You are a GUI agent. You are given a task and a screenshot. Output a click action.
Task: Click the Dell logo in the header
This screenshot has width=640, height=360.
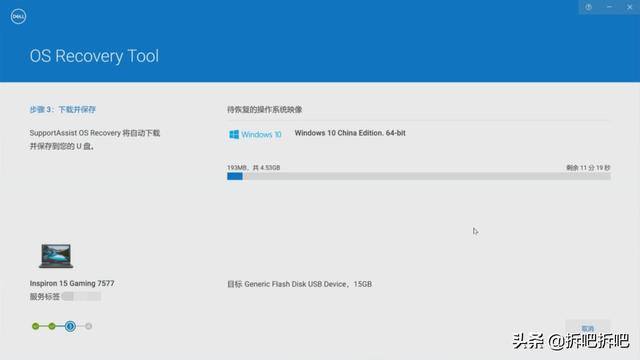pyautogui.click(x=18, y=17)
